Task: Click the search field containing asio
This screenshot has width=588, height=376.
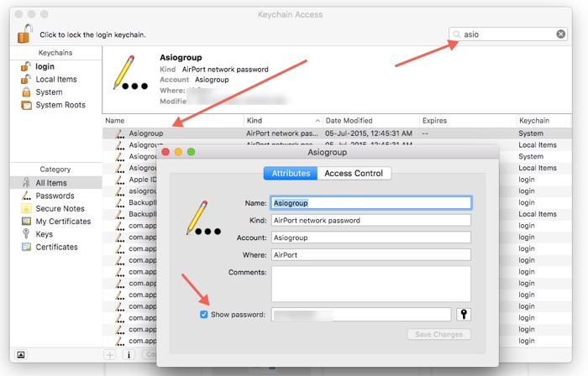Action: pos(507,34)
